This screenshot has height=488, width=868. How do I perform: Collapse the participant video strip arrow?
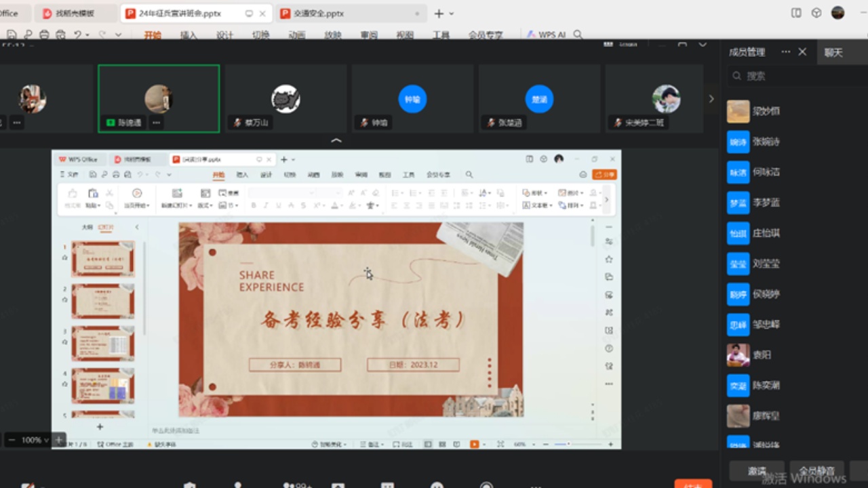click(x=336, y=140)
